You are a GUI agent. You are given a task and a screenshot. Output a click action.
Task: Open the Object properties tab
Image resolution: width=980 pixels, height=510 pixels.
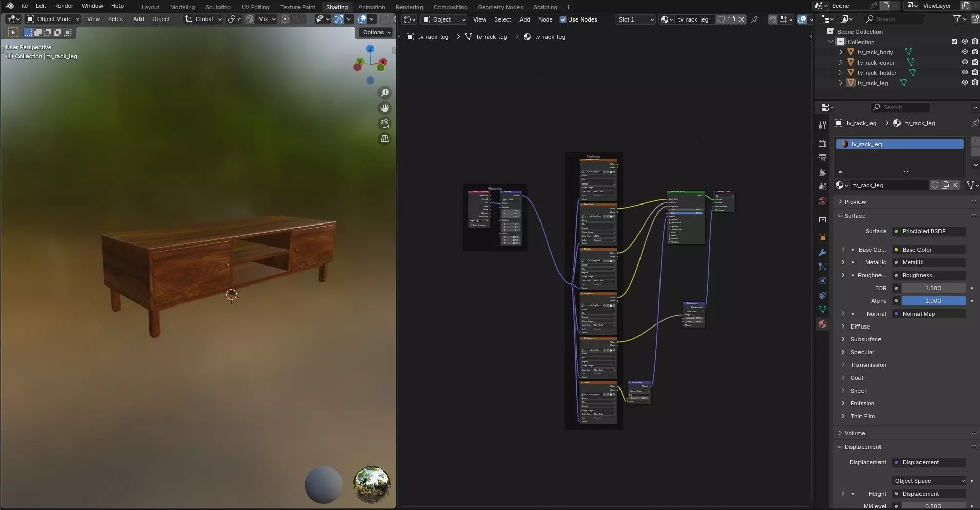click(823, 238)
